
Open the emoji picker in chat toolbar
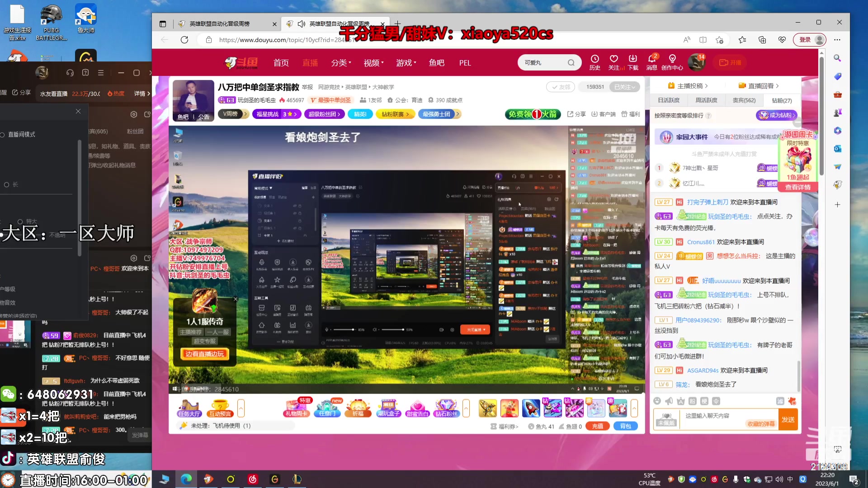point(657,401)
